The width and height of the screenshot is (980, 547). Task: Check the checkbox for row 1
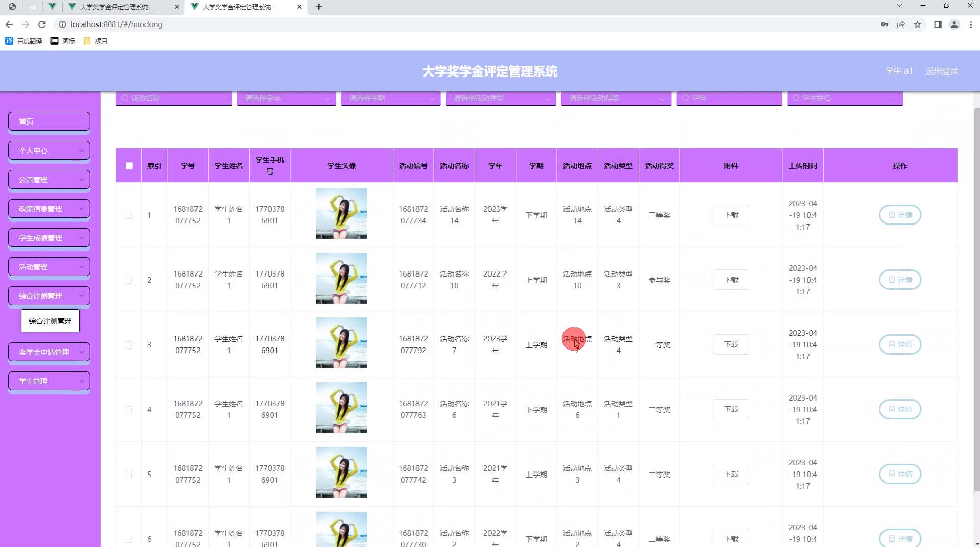[128, 215]
